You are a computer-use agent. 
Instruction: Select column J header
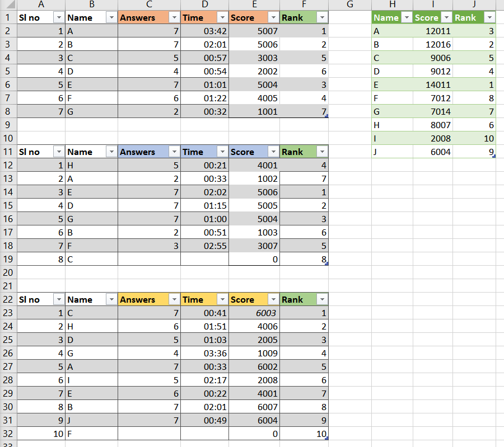pyautogui.click(x=474, y=4)
